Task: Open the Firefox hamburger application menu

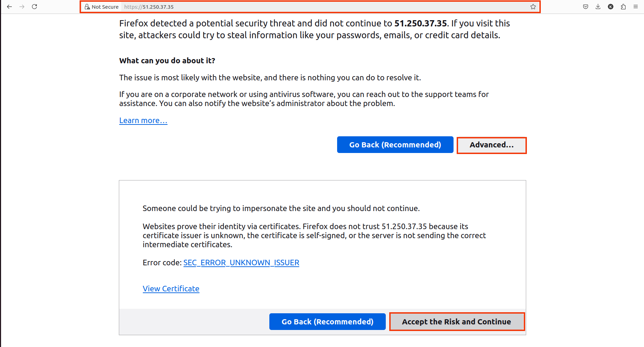Action: click(x=636, y=7)
